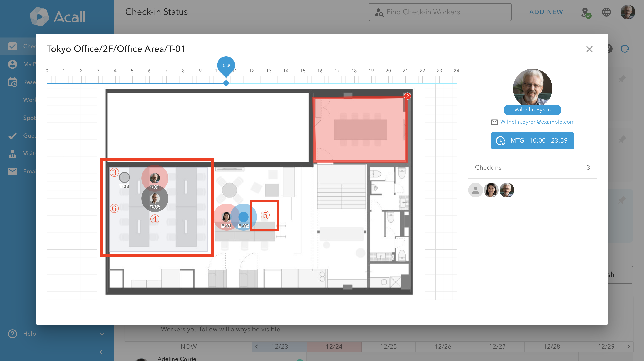Click the Check-in checkbox sidebar icon
Viewport: 644px width, 361px height.
[x=13, y=46]
